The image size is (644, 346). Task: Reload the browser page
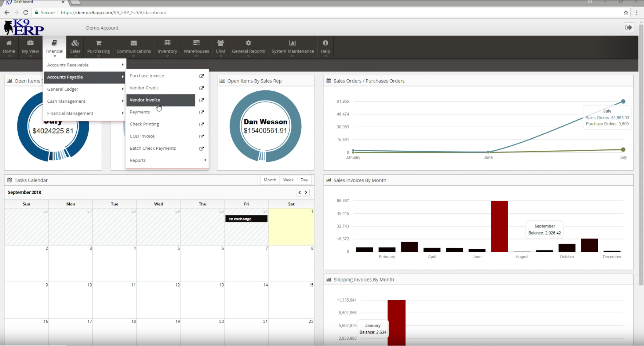26,12
